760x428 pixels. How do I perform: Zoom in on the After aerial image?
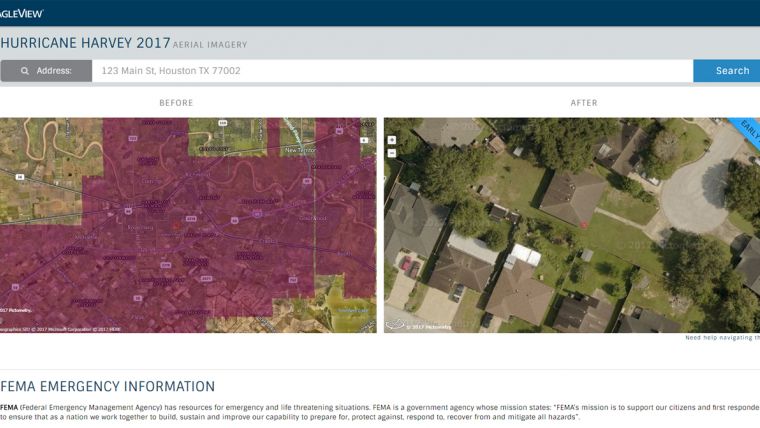(x=392, y=140)
